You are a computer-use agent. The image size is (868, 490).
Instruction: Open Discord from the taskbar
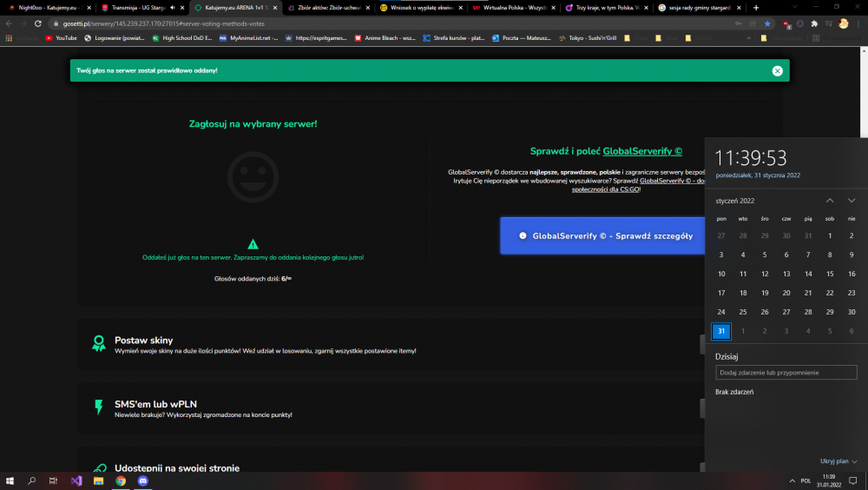[x=143, y=480]
